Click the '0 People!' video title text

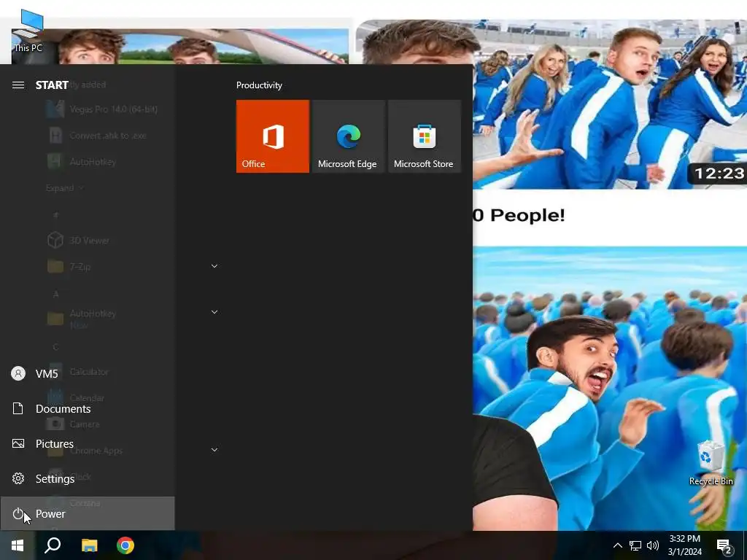pyautogui.click(x=519, y=215)
